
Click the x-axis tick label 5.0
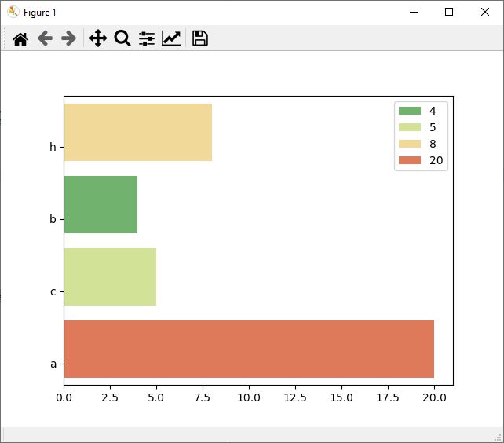(156, 397)
